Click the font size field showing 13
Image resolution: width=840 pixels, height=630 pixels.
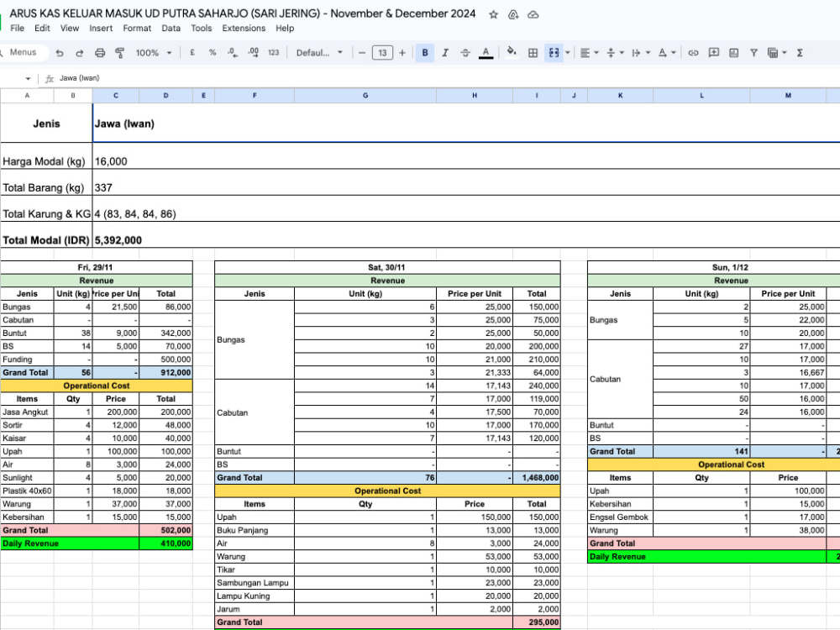[x=382, y=52]
